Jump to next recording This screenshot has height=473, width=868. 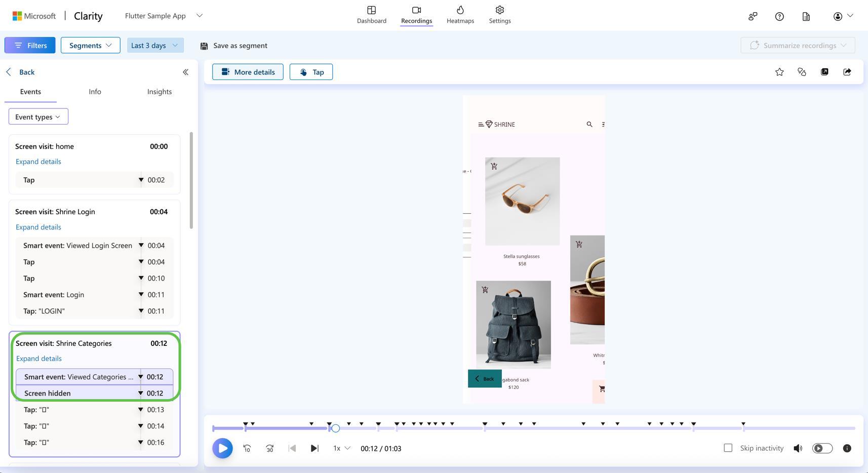314,448
